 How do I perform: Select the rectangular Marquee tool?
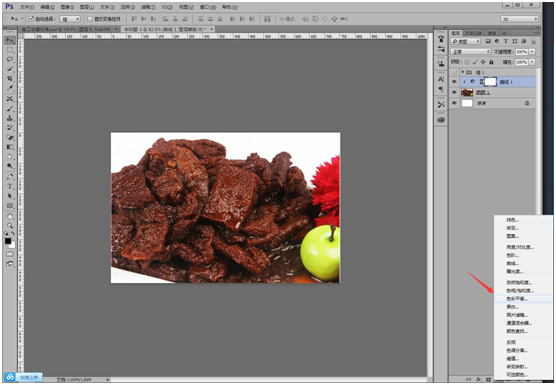tap(10, 50)
